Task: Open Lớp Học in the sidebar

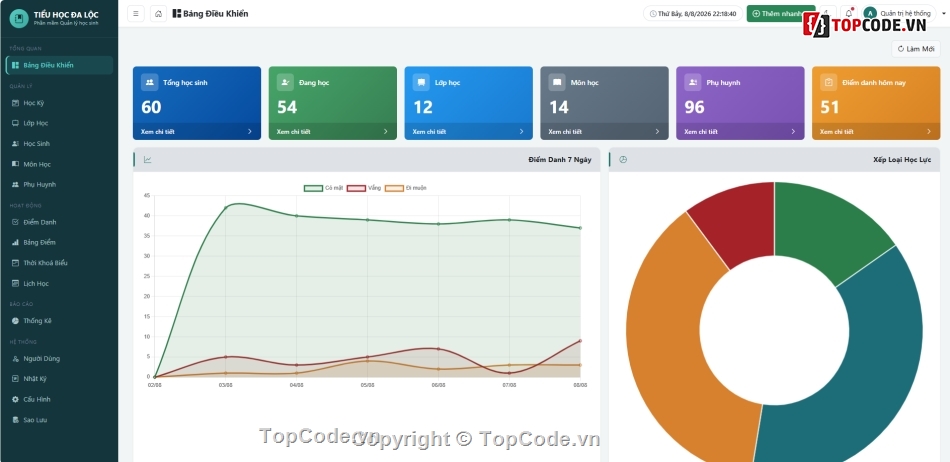Action: 59,123
